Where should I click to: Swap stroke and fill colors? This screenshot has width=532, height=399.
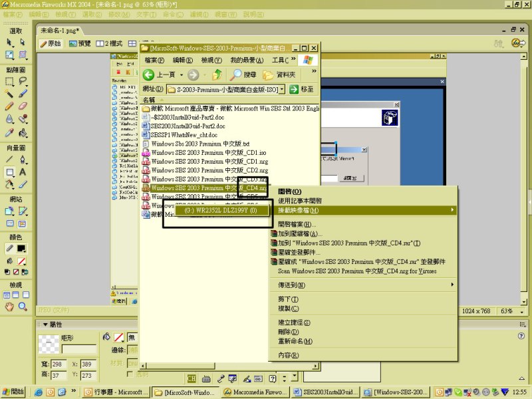pos(25,272)
